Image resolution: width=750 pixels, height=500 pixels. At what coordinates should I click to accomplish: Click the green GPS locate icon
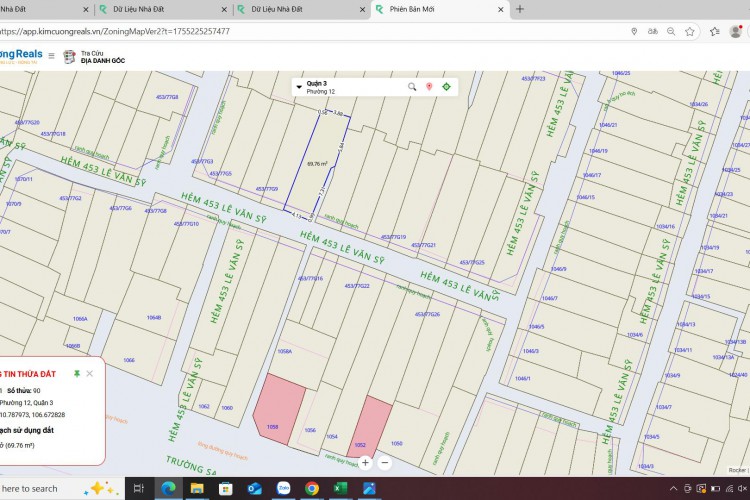(x=446, y=87)
